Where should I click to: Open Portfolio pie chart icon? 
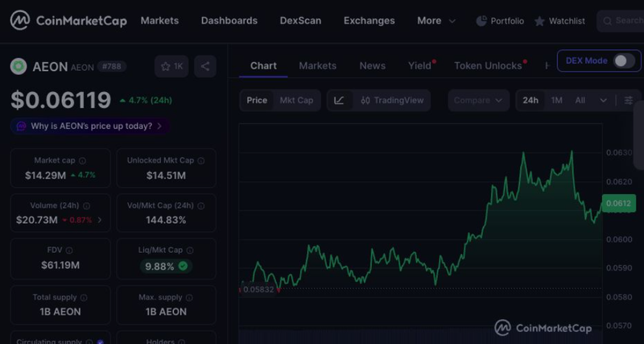481,21
